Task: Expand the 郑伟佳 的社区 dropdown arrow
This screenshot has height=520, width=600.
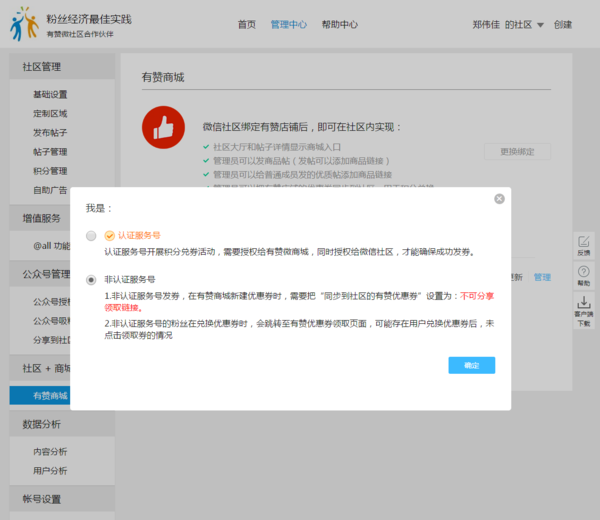Action: (x=540, y=25)
